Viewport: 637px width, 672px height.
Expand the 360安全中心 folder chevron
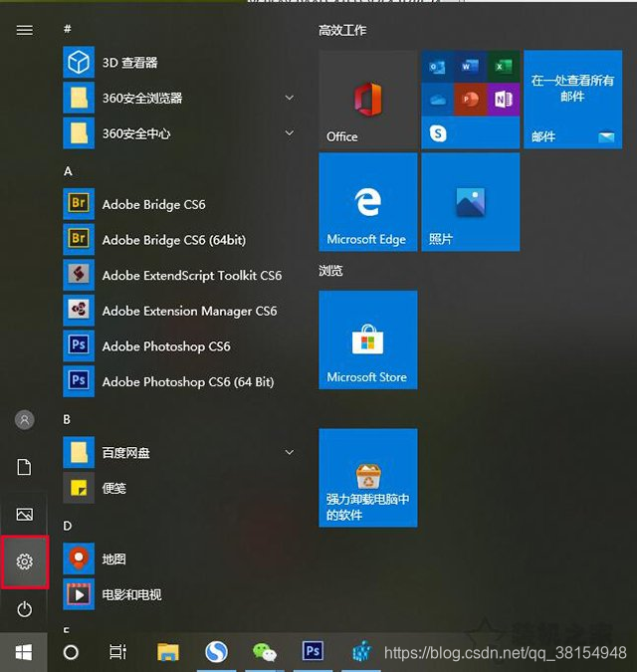[290, 133]
